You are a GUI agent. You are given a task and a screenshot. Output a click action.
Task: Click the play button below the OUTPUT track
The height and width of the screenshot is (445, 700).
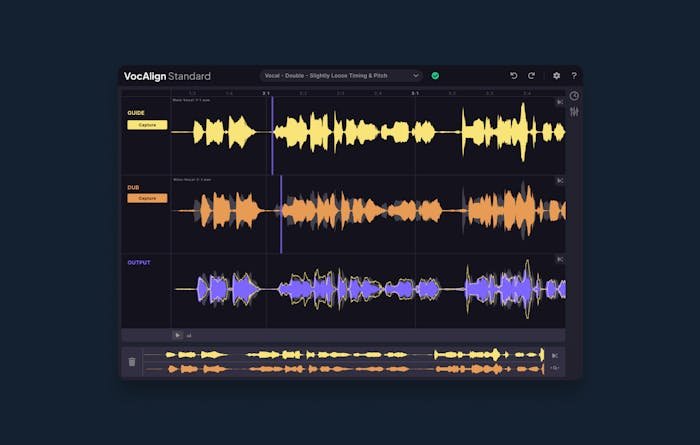177,335
